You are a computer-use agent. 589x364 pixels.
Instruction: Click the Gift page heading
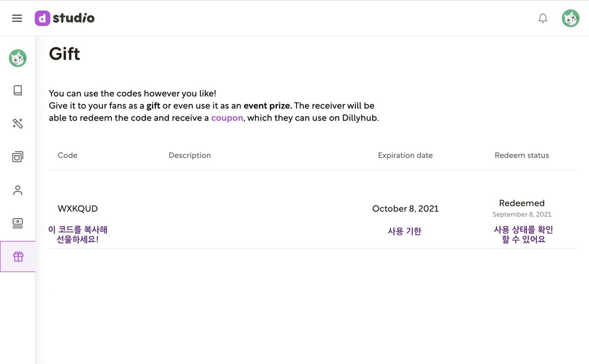(64, 53)
